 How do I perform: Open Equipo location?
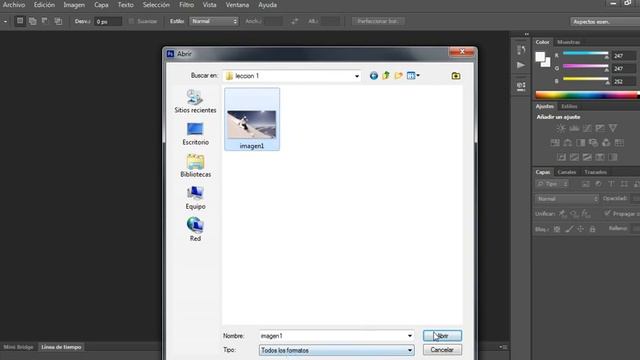coord(195,198)
